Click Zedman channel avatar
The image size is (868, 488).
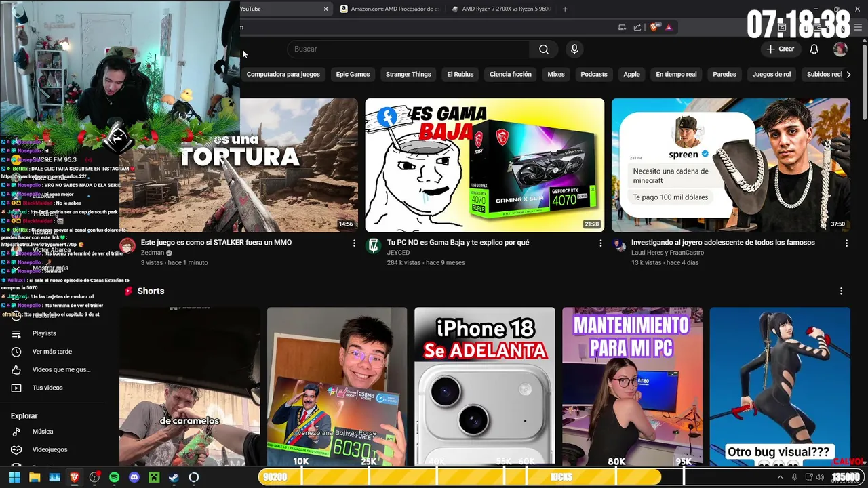pos(127,245)
